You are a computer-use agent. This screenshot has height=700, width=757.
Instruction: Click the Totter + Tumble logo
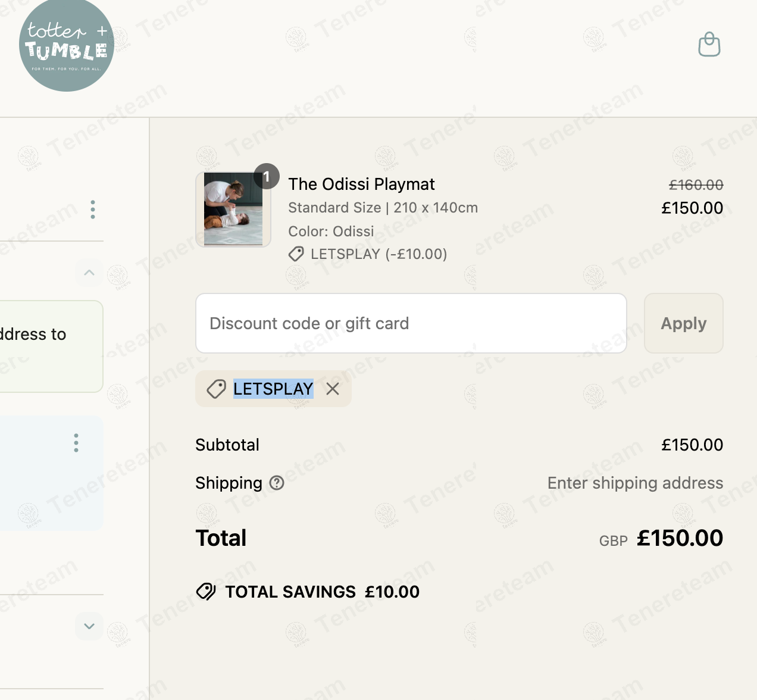pyautogui.click(x=67, y=46)
